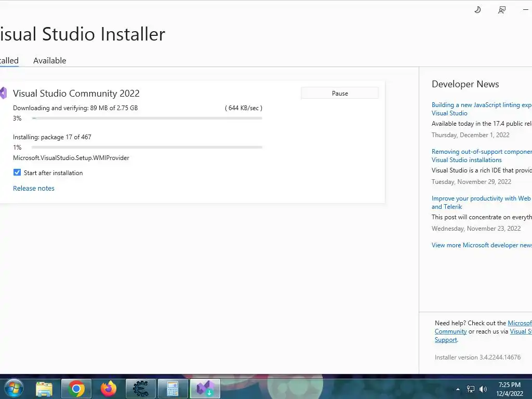This screenshot has width=532, height=399.
Task: Open Improve your productivity with Web article
Action: pos(482,203)
